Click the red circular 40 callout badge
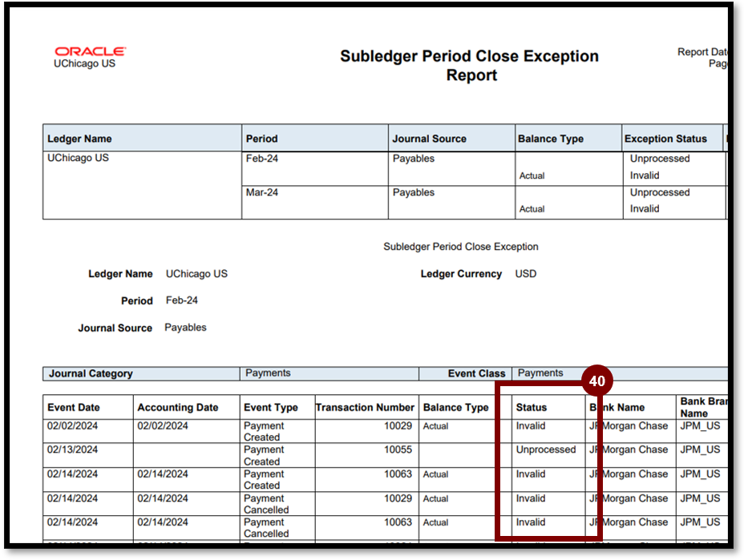Screen dimensions: 744x560 [596, 381]
